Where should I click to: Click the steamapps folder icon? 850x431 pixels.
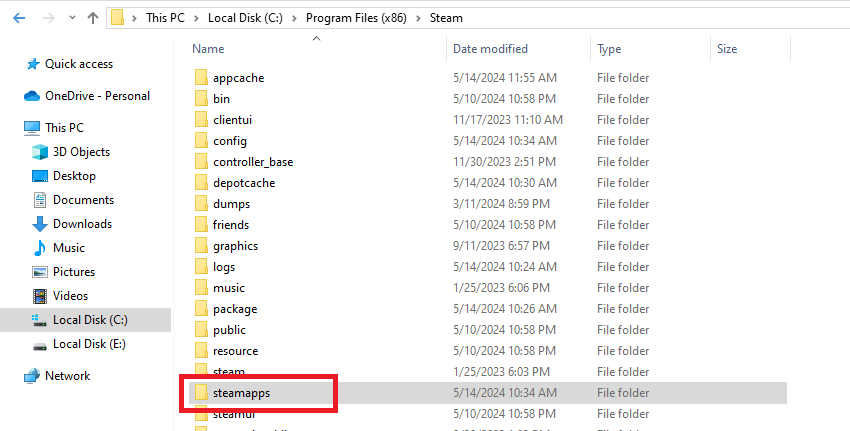coord(201,393)
